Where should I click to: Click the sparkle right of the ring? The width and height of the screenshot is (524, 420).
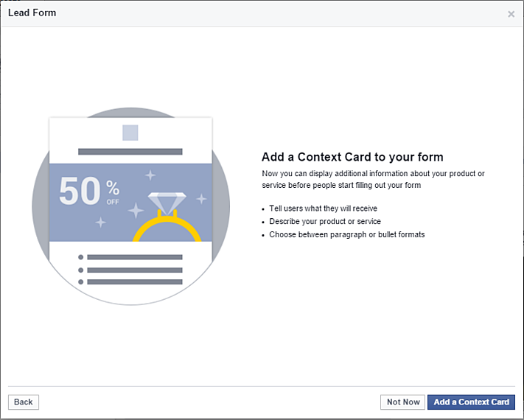click(x=201, y=199)
